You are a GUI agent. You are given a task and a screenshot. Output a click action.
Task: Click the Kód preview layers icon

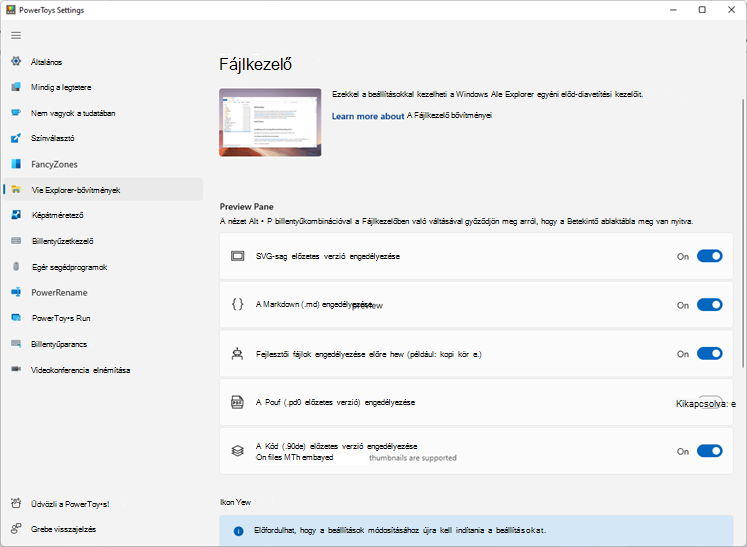pos(237,451)
